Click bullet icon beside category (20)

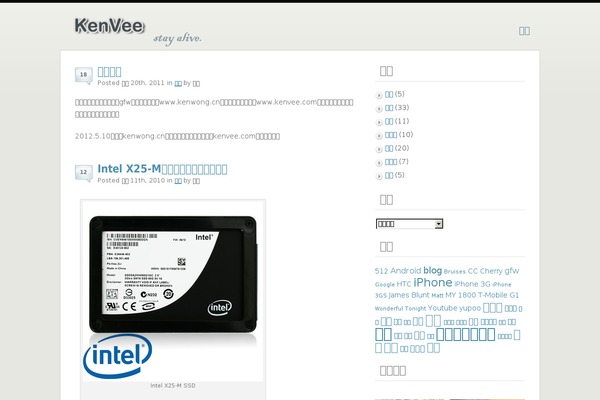coord(379,149)
